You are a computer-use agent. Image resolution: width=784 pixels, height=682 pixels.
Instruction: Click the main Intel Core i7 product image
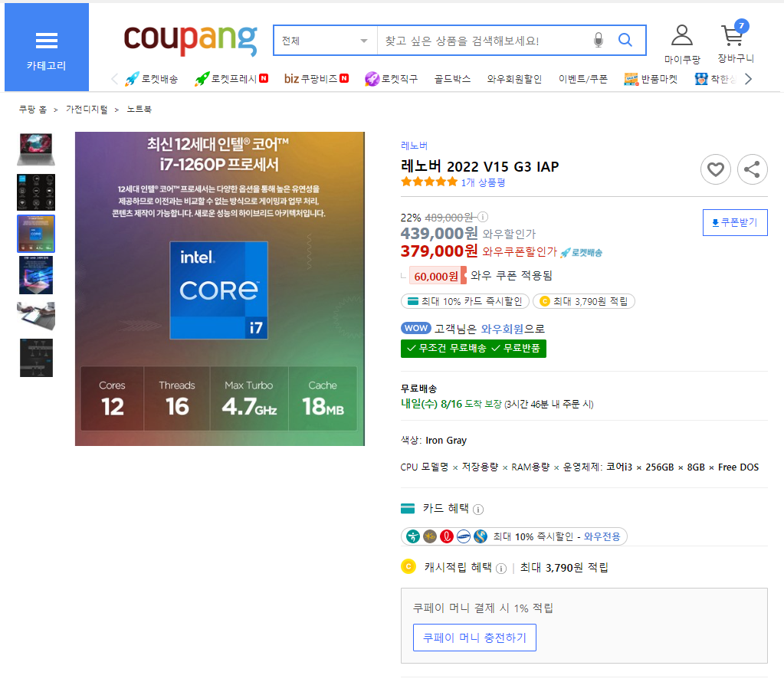pyautogui.click(x=219, y=289)
